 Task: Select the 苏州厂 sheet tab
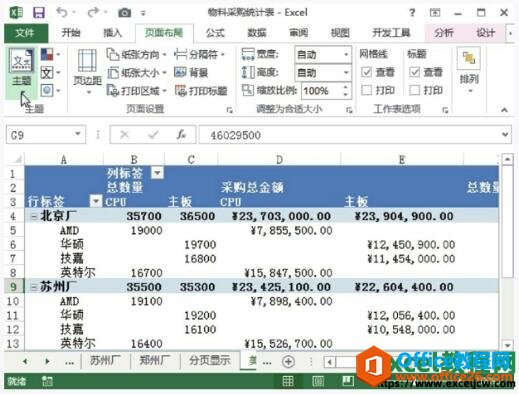tap(105, 360)
